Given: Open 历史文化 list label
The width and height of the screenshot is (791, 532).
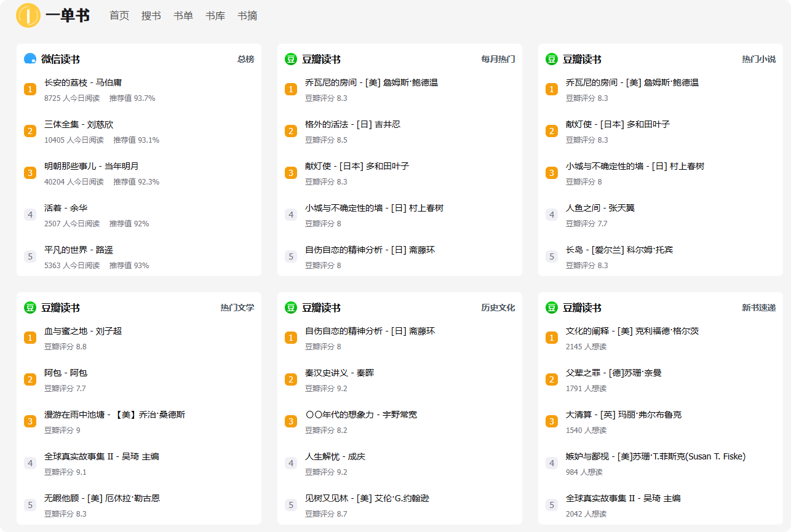Looking at the screenshot, I should (498, 308).
